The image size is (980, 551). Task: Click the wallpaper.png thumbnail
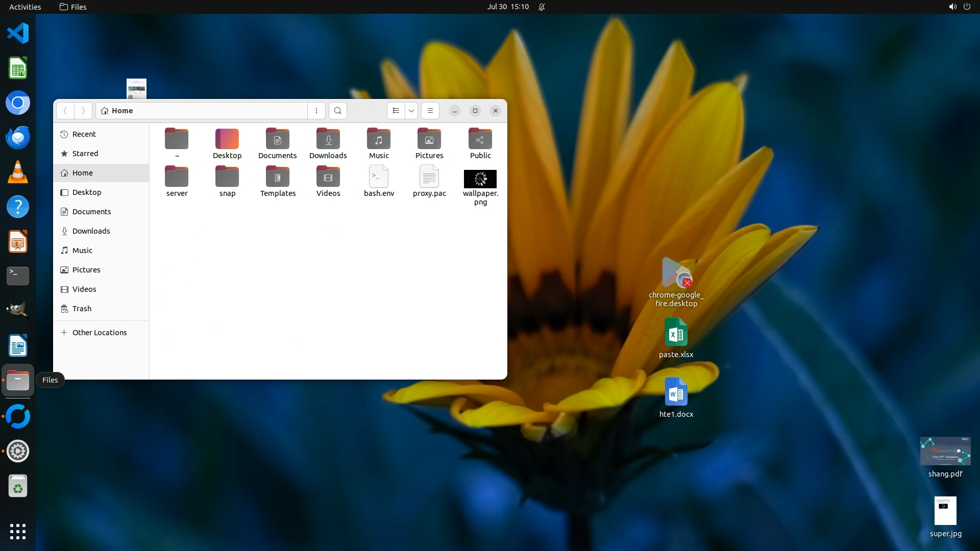[480, 179]
